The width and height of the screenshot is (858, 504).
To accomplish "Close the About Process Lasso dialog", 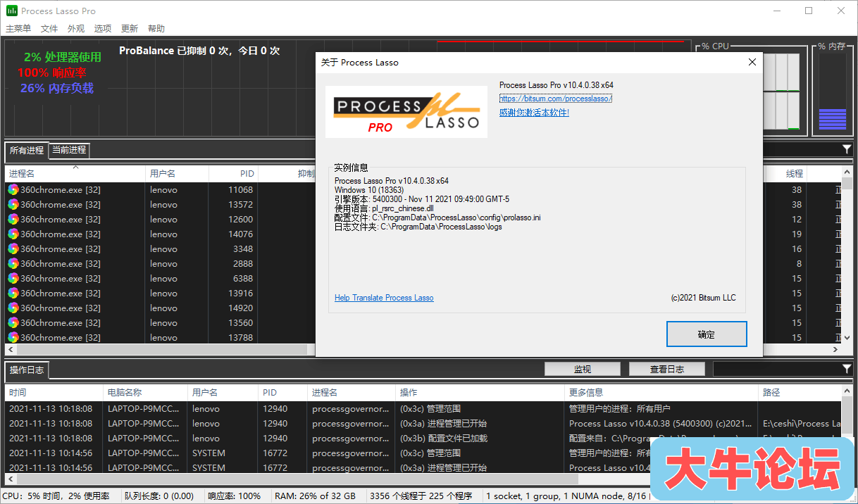I will [x=752, y=62].
